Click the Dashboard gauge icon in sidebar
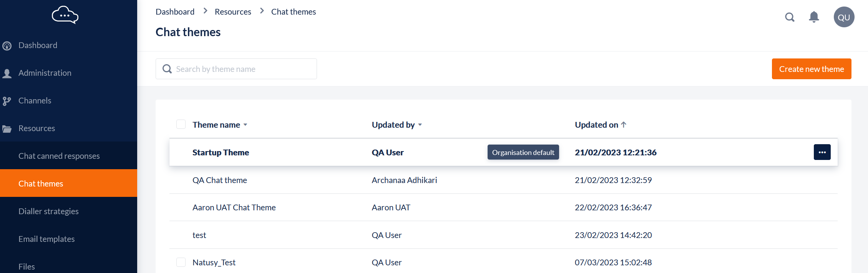The width and height of the screenshot is (868, 273). coord(7,46)
